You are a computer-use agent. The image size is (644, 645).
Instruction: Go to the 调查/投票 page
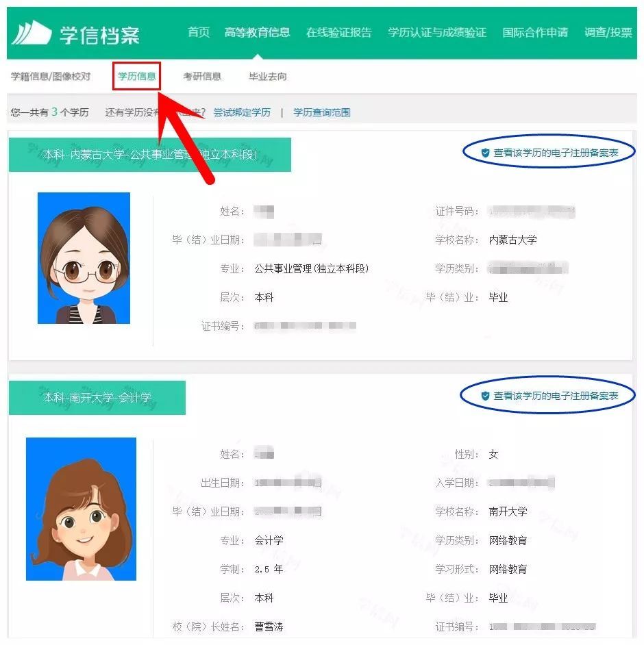pyautogui.click(x=609, y=31)
